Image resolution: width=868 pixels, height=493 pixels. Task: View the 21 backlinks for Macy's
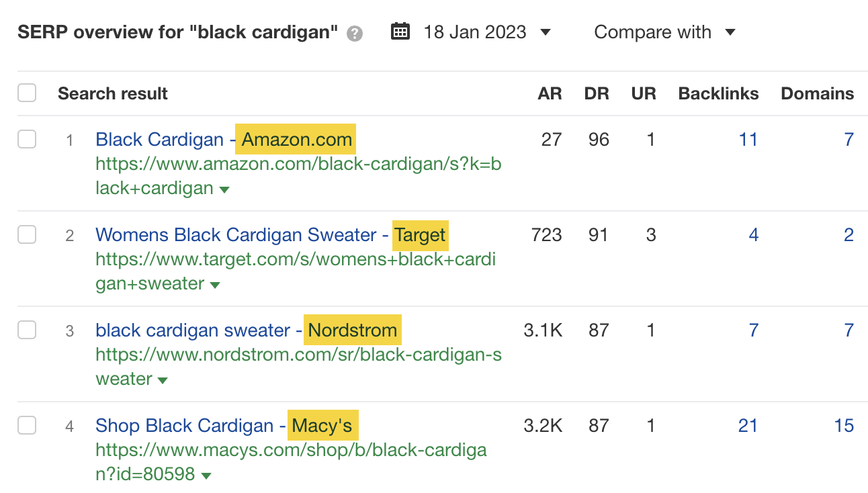point(748,425)
